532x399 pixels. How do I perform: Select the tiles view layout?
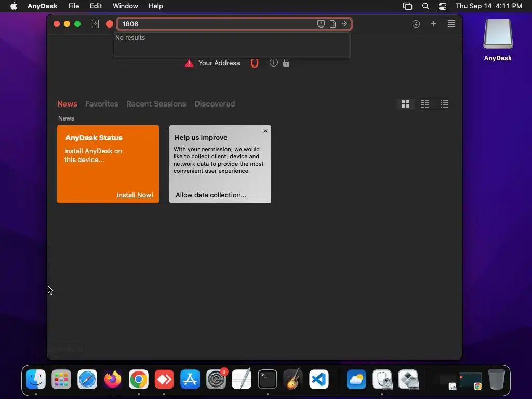[x=405, y=104]
